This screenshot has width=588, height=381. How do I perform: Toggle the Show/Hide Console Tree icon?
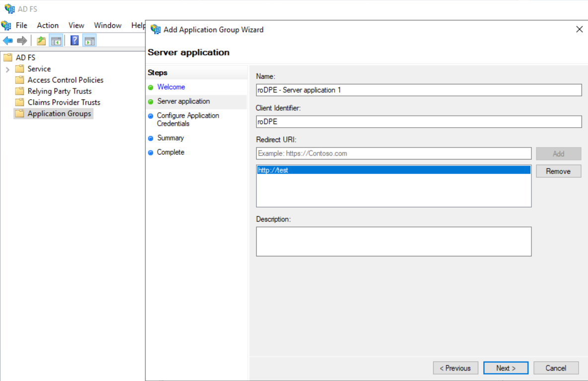point(56,41)
